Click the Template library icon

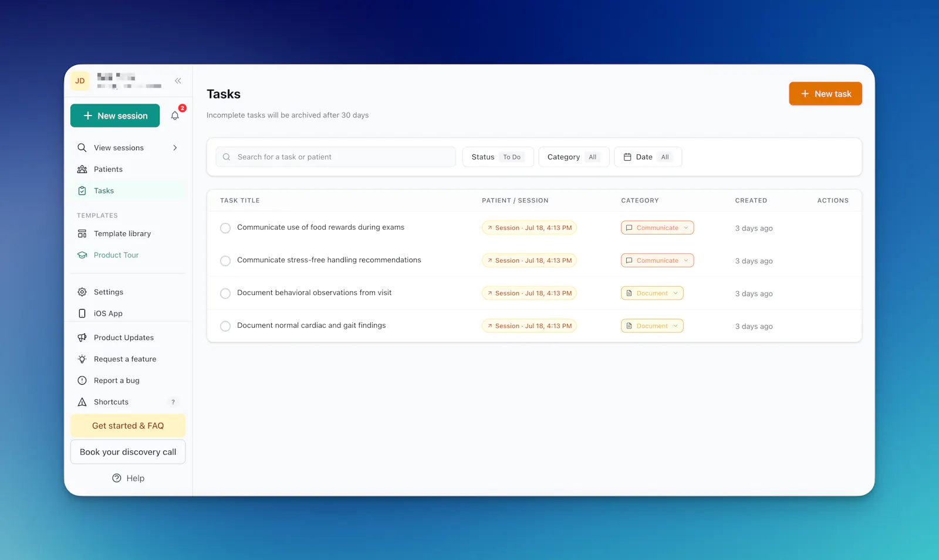[x=82, y=233]
